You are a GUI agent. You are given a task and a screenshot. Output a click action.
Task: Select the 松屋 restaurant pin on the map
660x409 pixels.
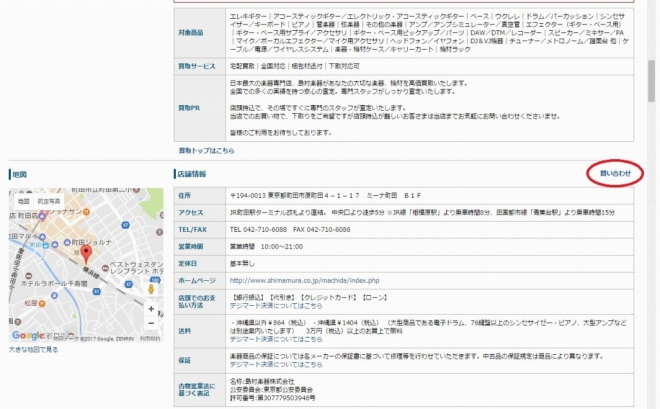coord(42,303)
